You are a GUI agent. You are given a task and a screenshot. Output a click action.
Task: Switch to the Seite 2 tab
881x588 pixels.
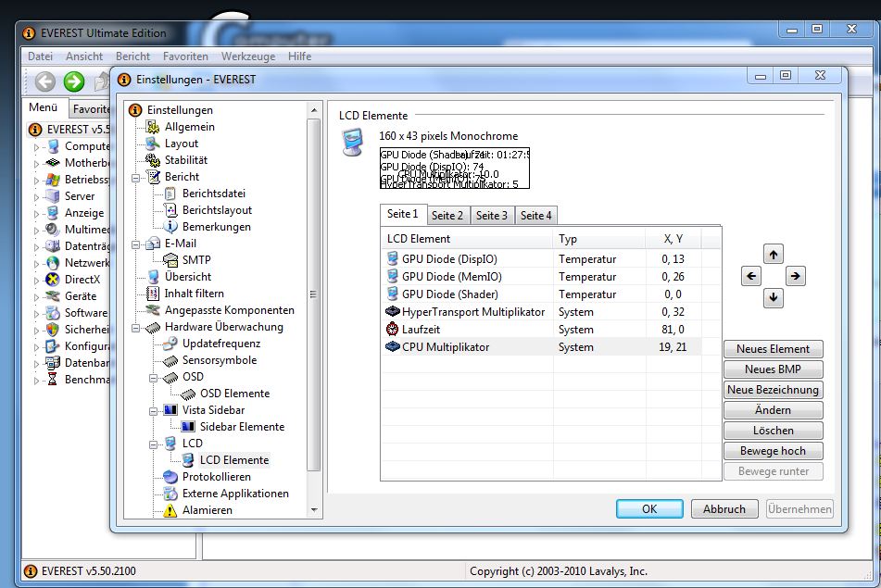[447, 216]
